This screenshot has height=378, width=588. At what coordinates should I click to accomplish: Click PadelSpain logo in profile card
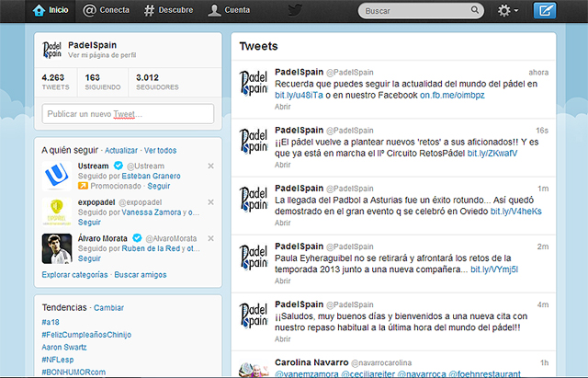click(51, 50)
